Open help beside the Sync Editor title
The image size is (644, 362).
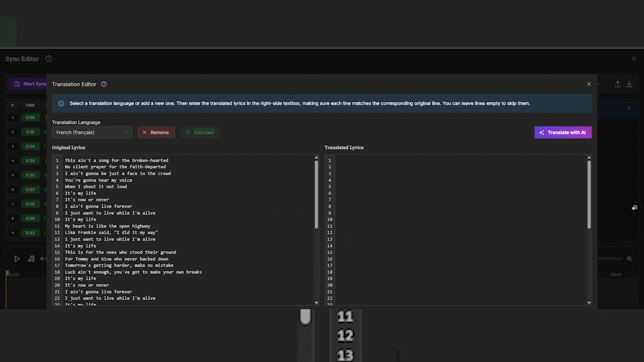click(49, 59)
